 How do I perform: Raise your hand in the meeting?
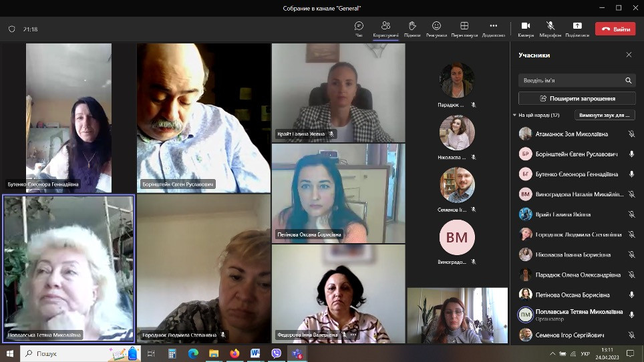(x=412, y=29)
